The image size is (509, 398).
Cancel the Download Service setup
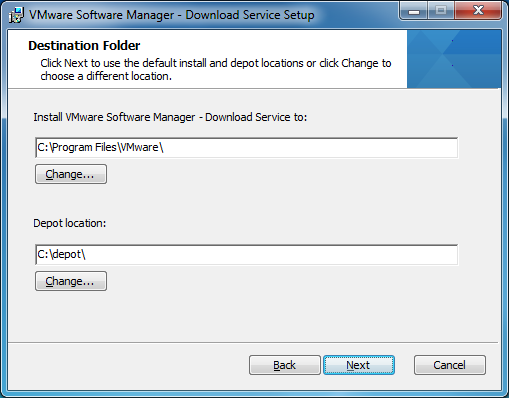pos(450,365)
